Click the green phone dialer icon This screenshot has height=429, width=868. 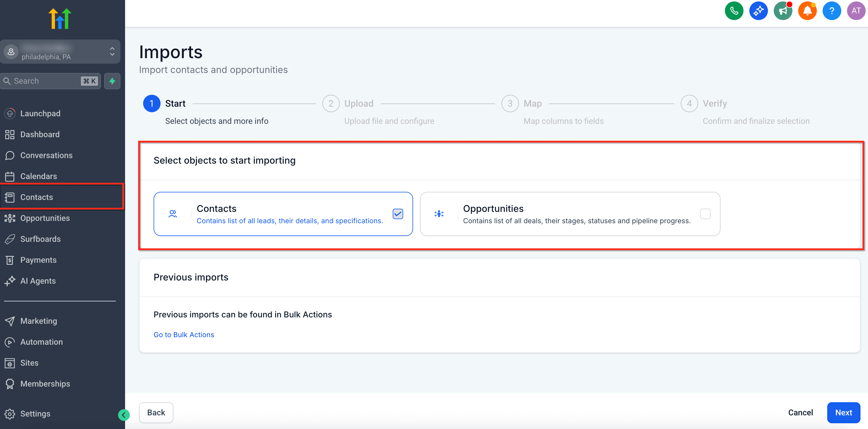point(734,11)
